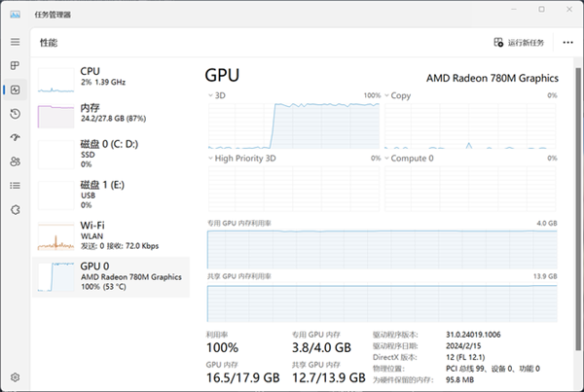The height and width of the screenshot is (392, 584).
Task: Open the App history page icon
Action: tap(15, 114)
